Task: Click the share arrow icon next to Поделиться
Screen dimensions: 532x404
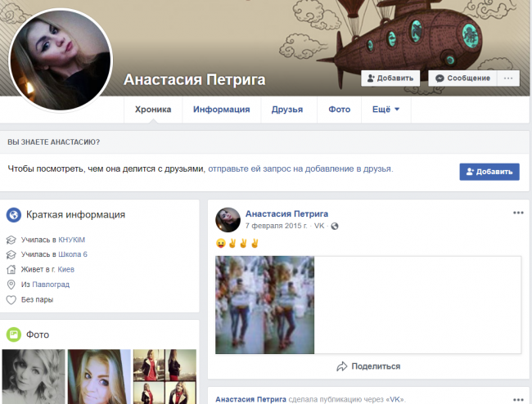Action: pos(342,366)
